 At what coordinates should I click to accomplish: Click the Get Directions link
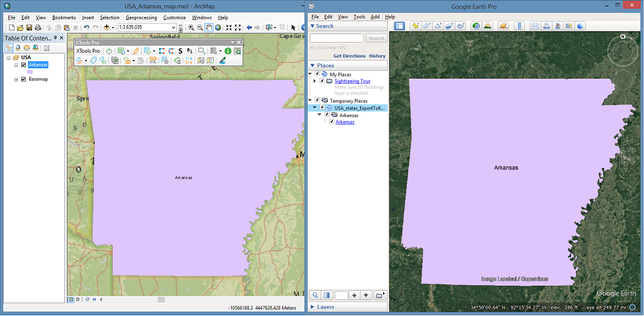click(x=349, y=56)
